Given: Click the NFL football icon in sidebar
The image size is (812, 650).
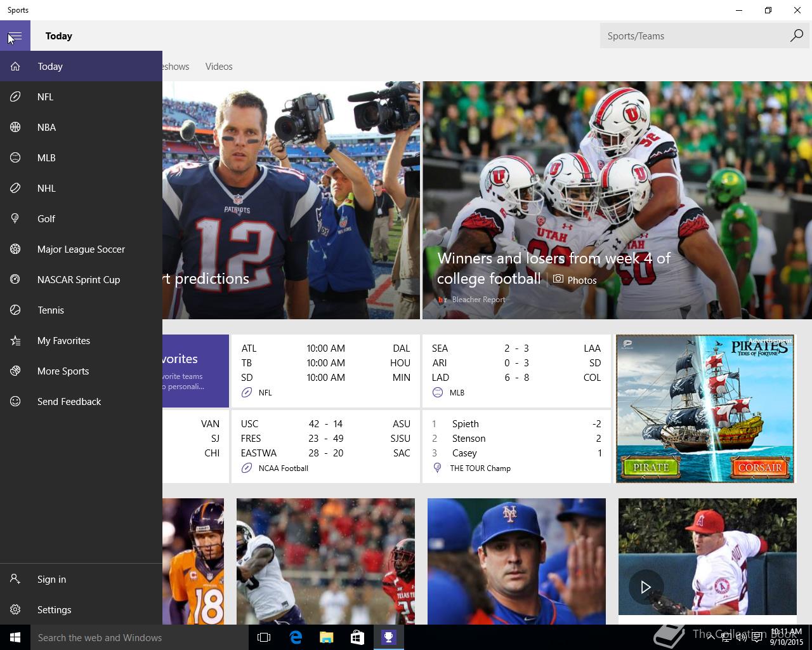Looking at the screenshot, I should (x=15, y=96).
